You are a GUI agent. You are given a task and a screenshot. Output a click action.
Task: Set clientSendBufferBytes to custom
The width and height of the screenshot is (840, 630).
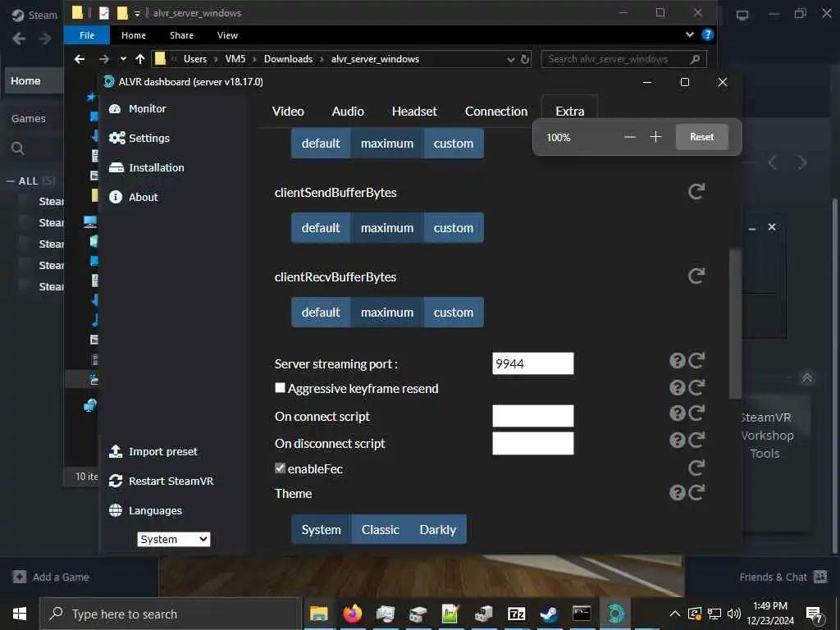pos(453,228)
